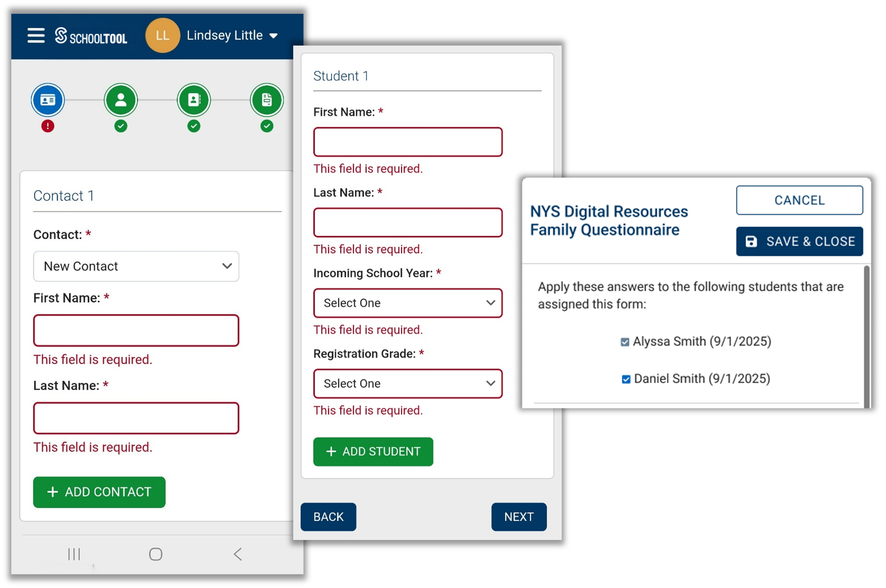Select the contact card registration step icon
This screenshot has width=886, height=588.
coord(47,100)
